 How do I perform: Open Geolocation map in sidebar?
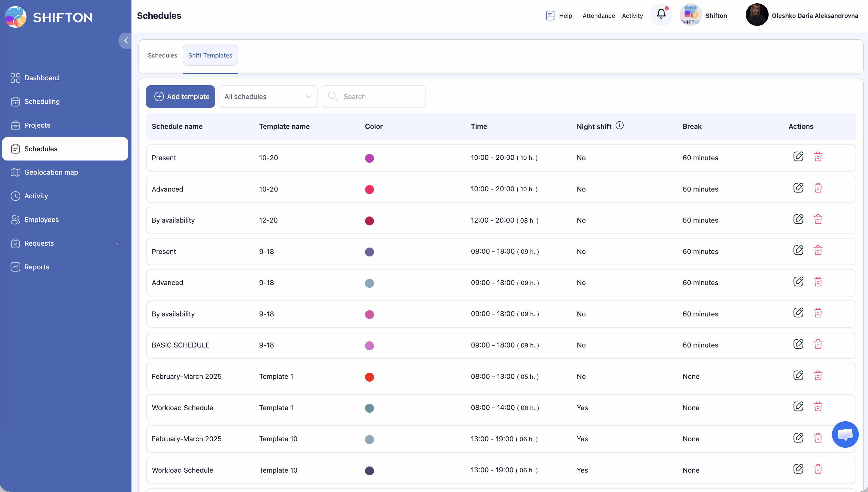click(51, 172)
